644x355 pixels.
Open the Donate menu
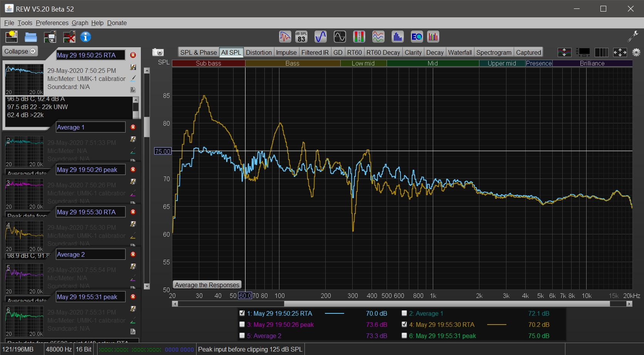tap(117, 23)
